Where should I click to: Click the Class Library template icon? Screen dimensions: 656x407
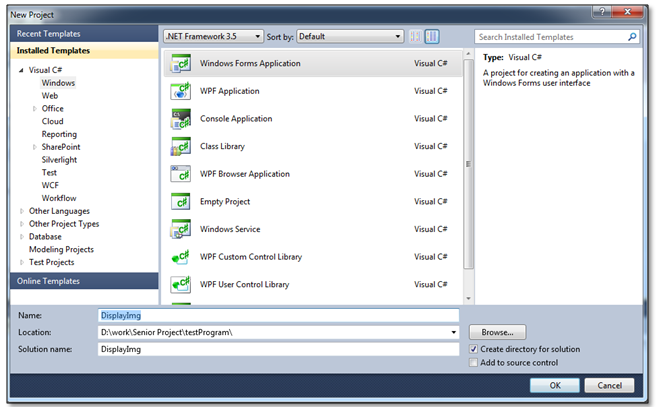click(x=181, y=146)
